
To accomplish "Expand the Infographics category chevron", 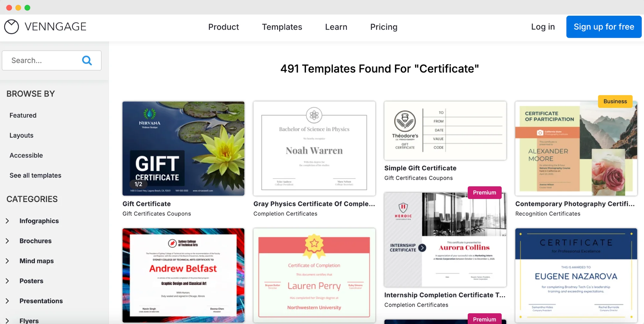I will (7, 221).
